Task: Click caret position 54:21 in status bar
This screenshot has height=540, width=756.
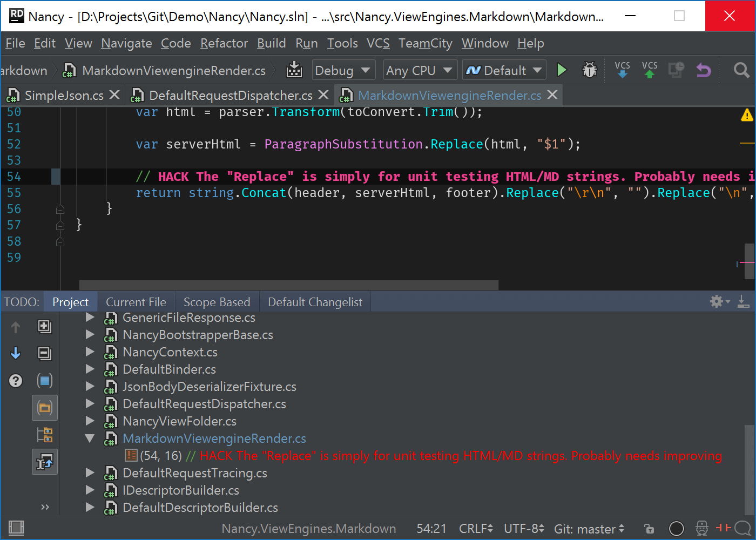Action: pyautogui.click(x=431, y=529)
